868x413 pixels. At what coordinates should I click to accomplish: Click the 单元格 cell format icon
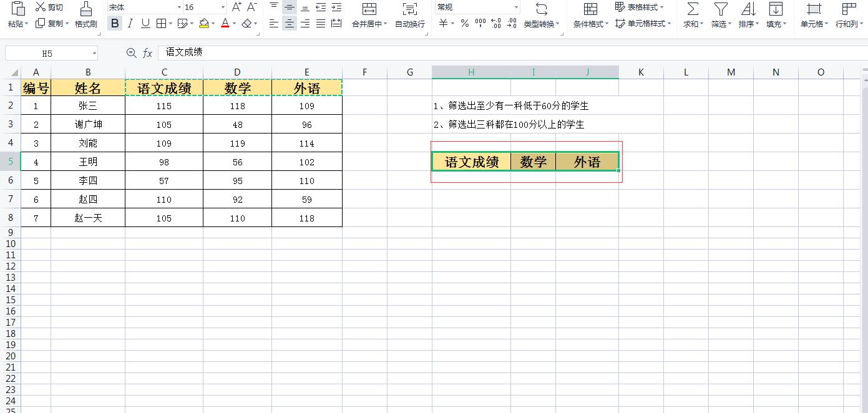point(814,9)
